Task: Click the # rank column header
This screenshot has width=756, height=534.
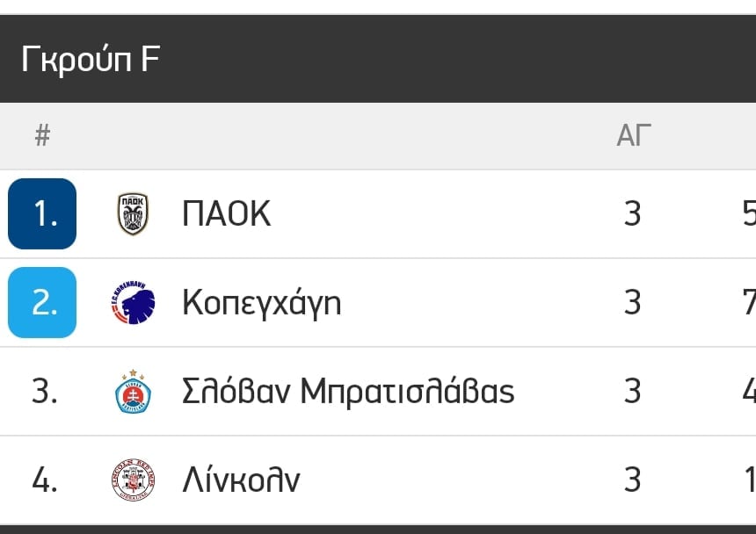Action: [x=42, y=135]
